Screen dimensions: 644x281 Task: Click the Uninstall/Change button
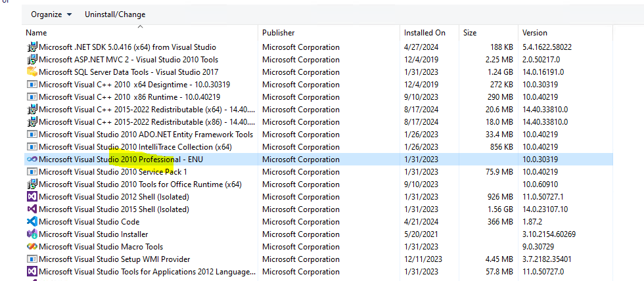coord(115,14)
